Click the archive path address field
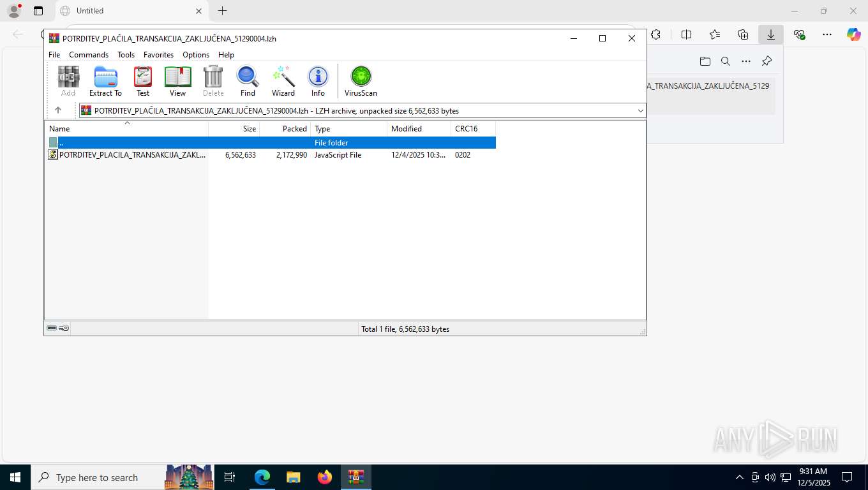The width and height of the screenshot is (868, 490). click(x=362, y=110)
